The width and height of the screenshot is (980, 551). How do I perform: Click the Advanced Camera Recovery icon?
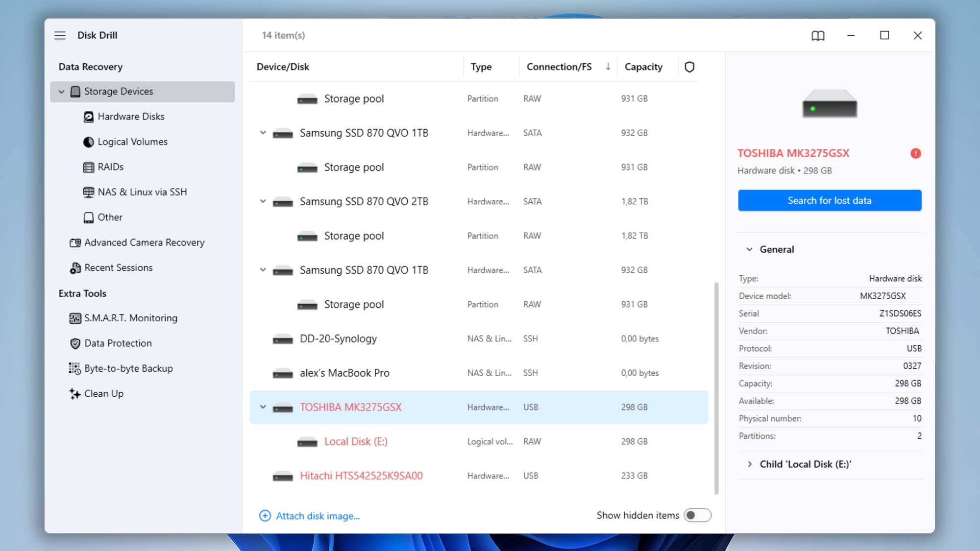point(75,242)
